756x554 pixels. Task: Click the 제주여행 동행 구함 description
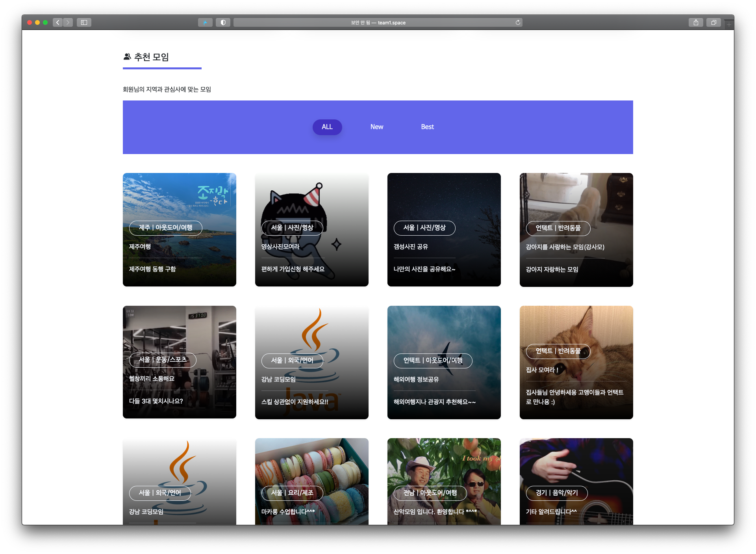[152, 269]
